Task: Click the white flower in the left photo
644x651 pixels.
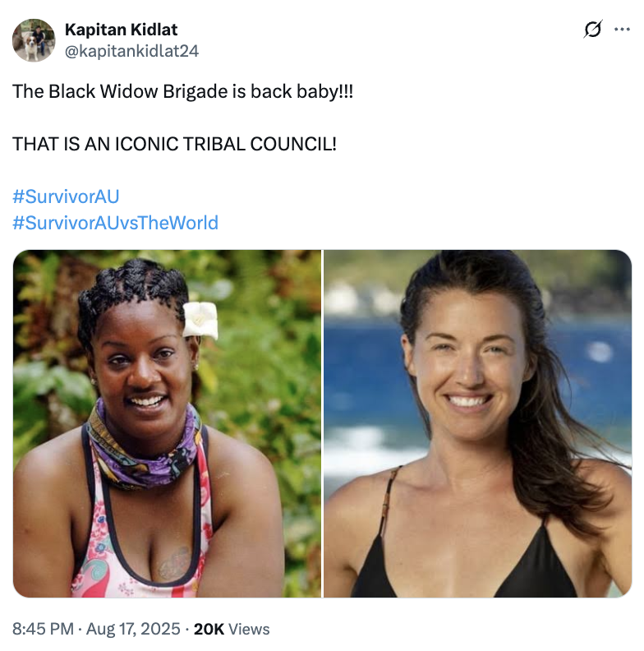Action: 200,320
